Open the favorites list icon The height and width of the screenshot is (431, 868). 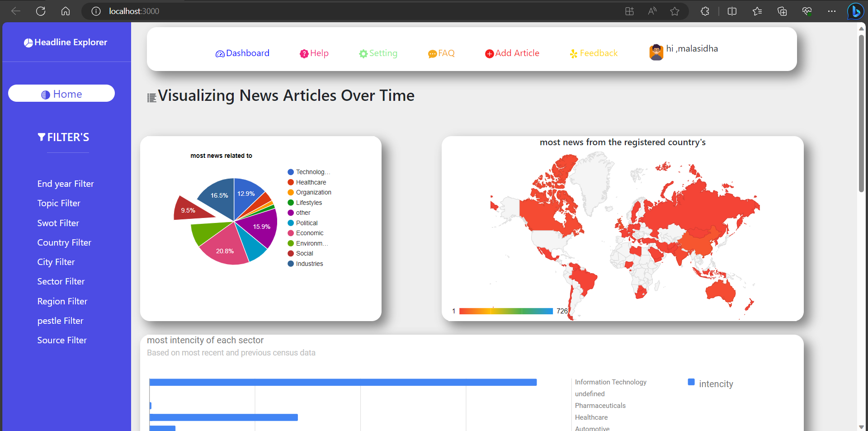pyautogui.click(x=757, y=11)
